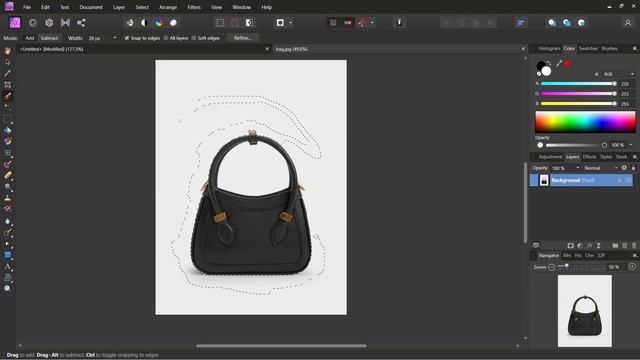The height and width of the screenshot is (360, 640).
Task: Open the Export Persona share icon
Action: point(81,23)
